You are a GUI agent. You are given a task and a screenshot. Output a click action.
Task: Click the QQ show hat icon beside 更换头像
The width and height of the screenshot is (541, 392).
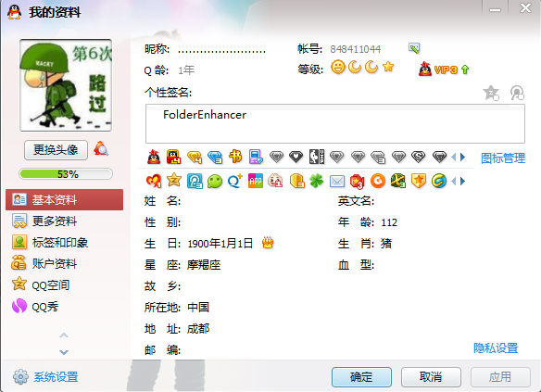(x=101, y=148)
